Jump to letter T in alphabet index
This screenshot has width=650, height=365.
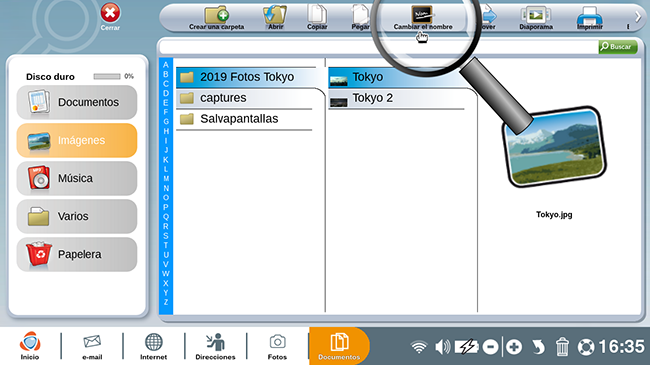(166, 245)
